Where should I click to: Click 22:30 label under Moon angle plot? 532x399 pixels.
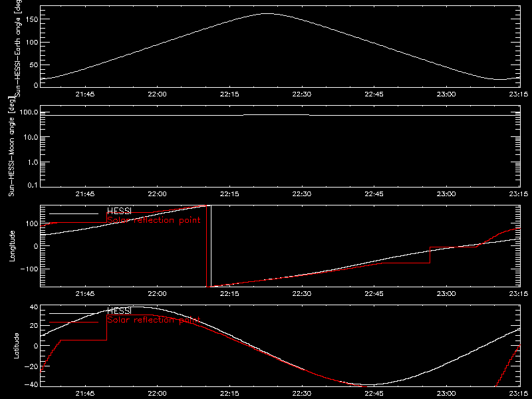point(302,194)
